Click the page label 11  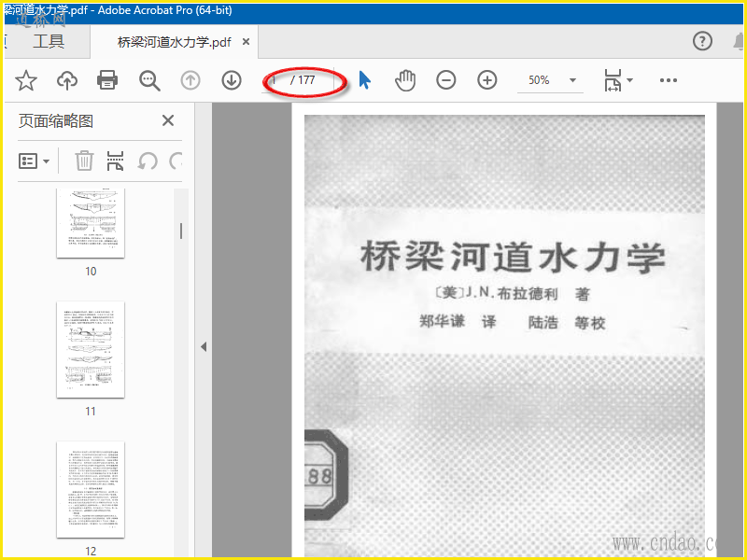pyautogui.click(x=91, y=412)
